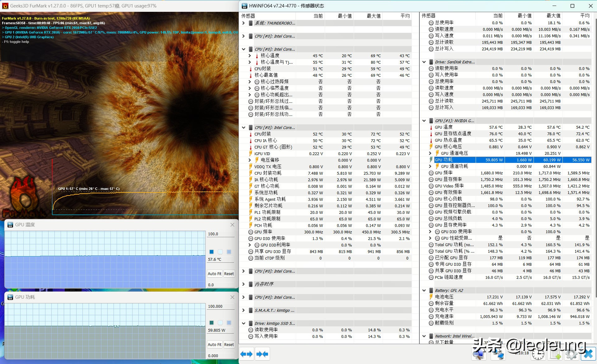Click Auto Fit in GPU 温度 graph
This screenshot has width=597, height=364.
point(214,274)
